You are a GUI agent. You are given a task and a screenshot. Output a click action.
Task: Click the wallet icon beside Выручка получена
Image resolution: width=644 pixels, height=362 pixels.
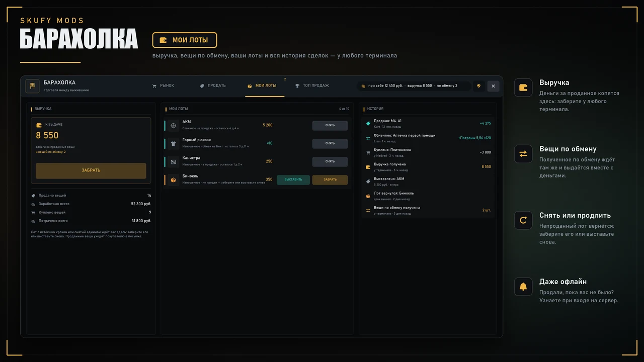coord(368,167)
